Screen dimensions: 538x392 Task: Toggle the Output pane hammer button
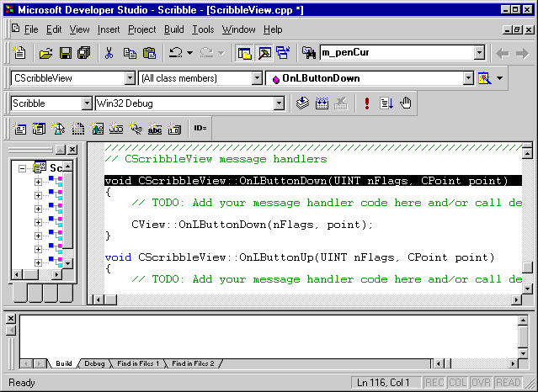tap(264, 53)
